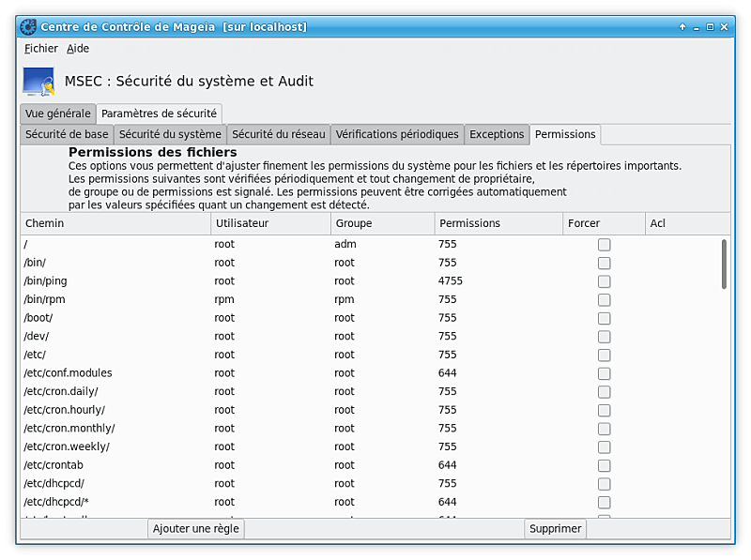The image size is (751, 560).
Task: Click the 644 value for /etc/dhcpcd/*
Action: click(448, 502)
